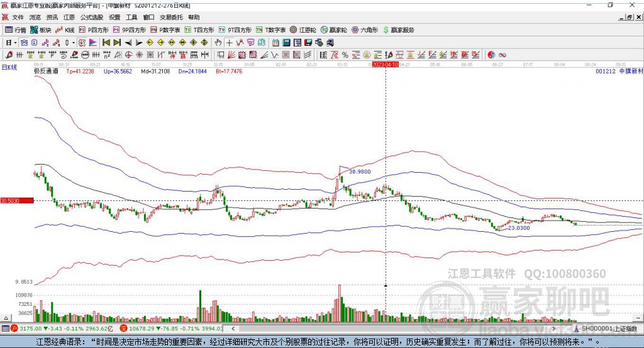Click the Tp=41.2238 indicator value
The height and width of the screenshot is (348, 644).
80,71
